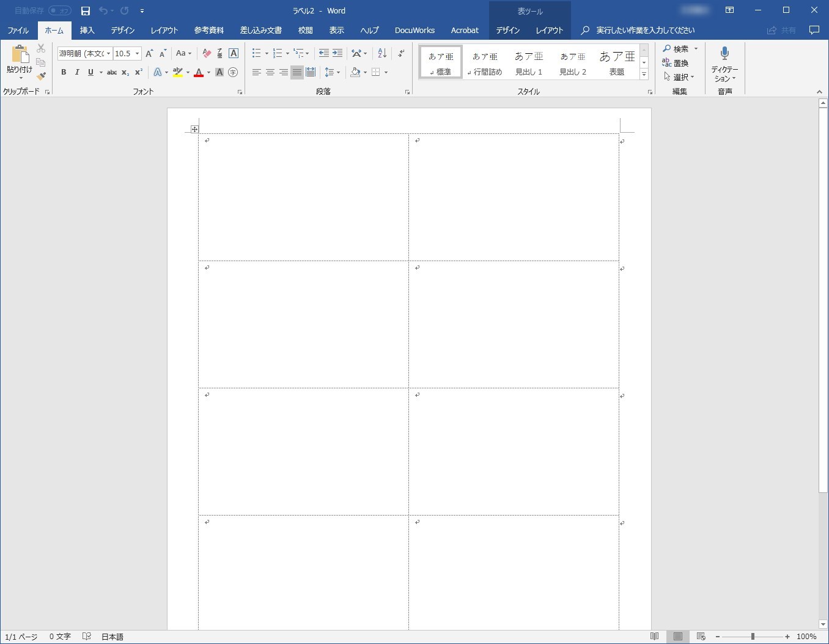Align the text to the left
The image size is (829, 644).
pyautogui.click(x=257, y=72)
